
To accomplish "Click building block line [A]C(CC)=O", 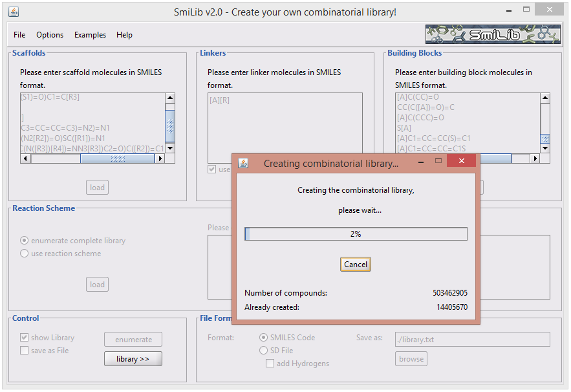I will tap(418, 97).
